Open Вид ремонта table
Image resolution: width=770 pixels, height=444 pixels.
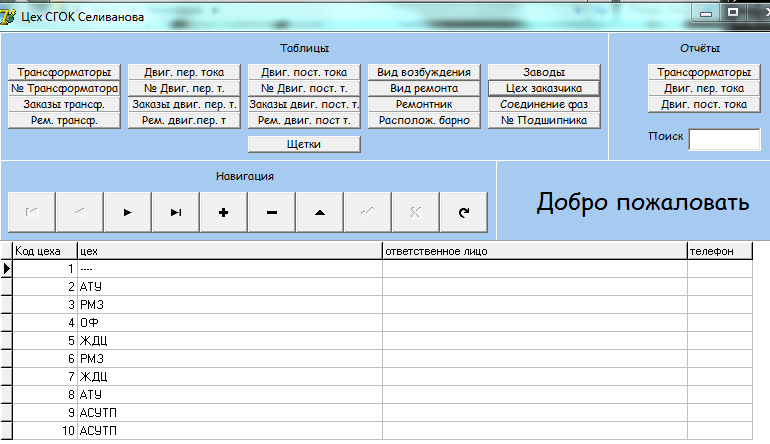click(424, 88)
